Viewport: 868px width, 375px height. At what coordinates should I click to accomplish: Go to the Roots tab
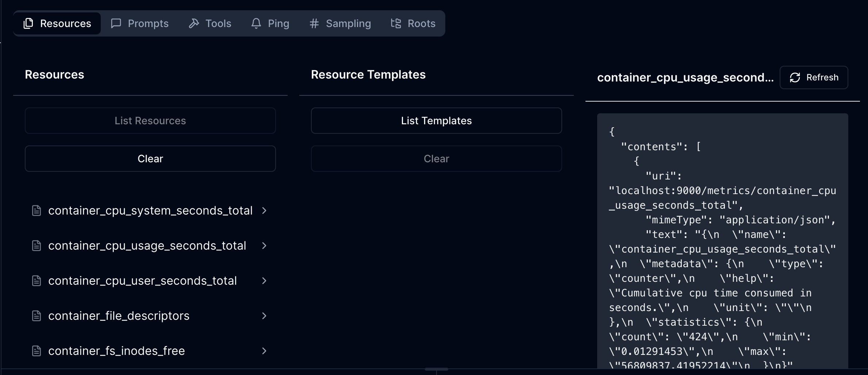point(413,23)
